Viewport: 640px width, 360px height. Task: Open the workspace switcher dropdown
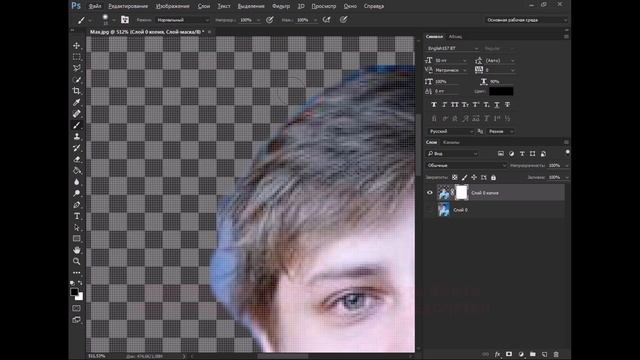coord(526,20)
